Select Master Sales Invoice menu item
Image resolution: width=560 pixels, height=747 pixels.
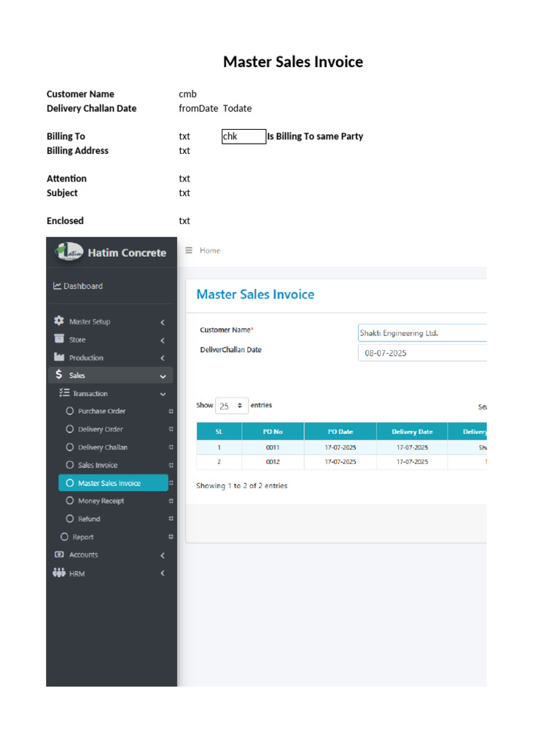pos(113,483)
